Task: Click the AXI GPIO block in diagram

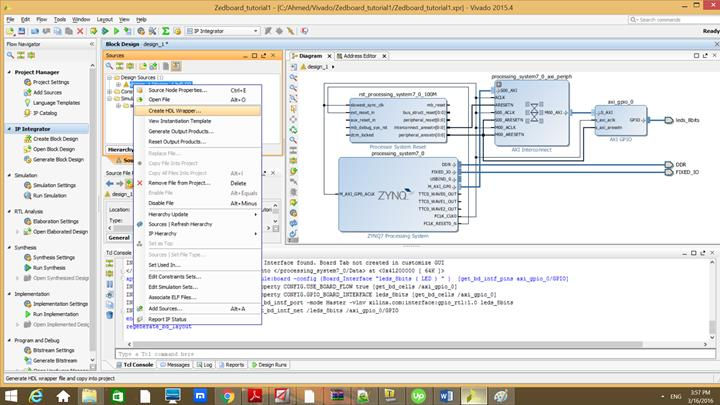Action: (621, 120)
